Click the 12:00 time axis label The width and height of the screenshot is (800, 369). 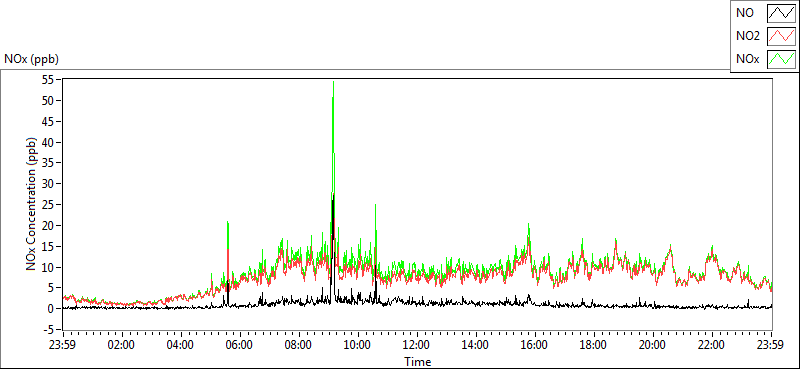pos(417,345)
